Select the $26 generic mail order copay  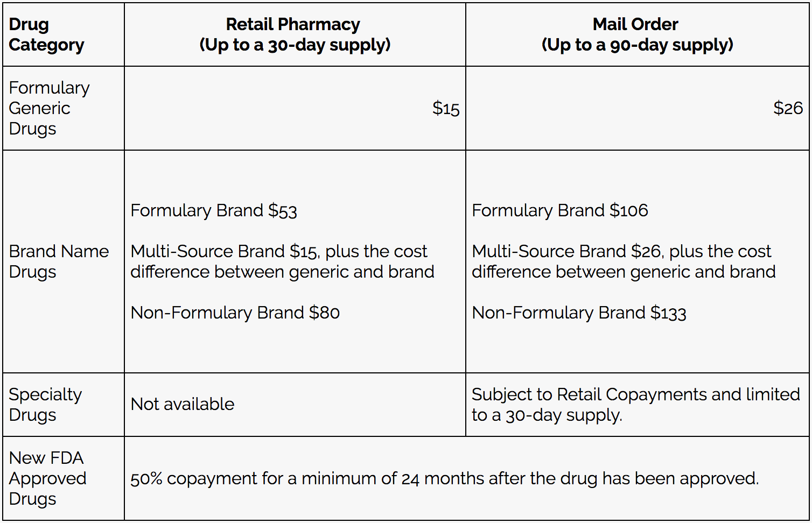click(788, 109)
